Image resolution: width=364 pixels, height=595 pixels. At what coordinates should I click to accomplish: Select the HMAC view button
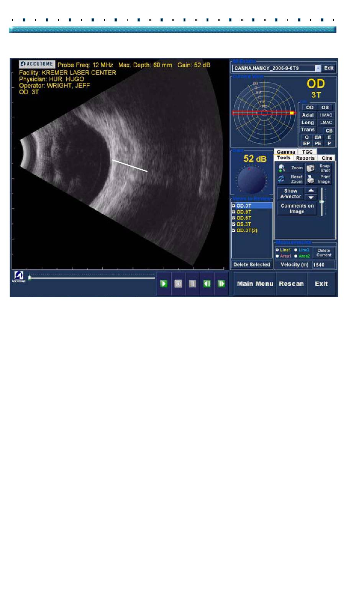326,115
